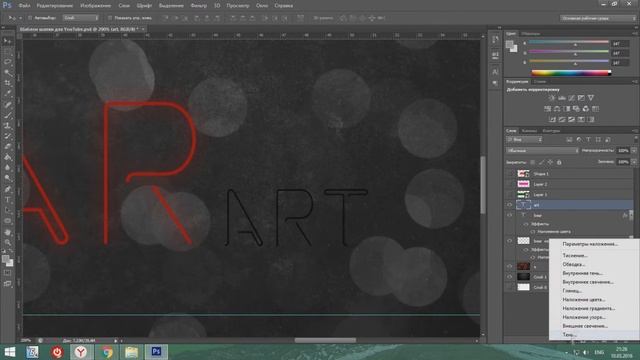Open the layer blending mode dropdown

[x=542, y=151]
